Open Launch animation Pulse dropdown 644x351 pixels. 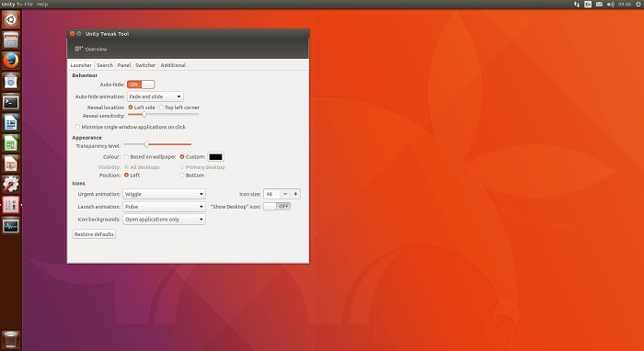pos(165,207)
